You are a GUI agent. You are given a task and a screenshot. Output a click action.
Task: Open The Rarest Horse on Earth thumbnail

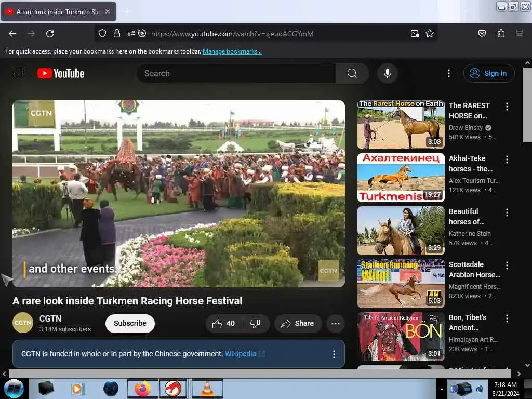tap(401, 125)
